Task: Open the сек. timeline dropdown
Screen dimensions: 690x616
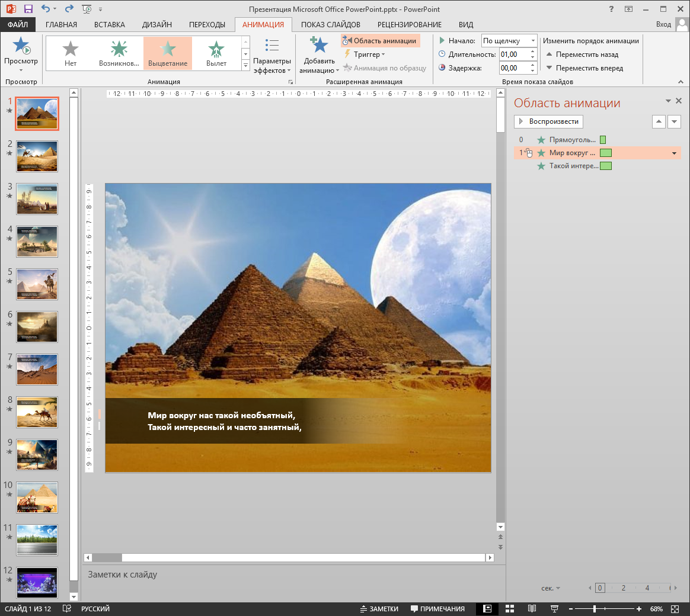Action: 551,588
